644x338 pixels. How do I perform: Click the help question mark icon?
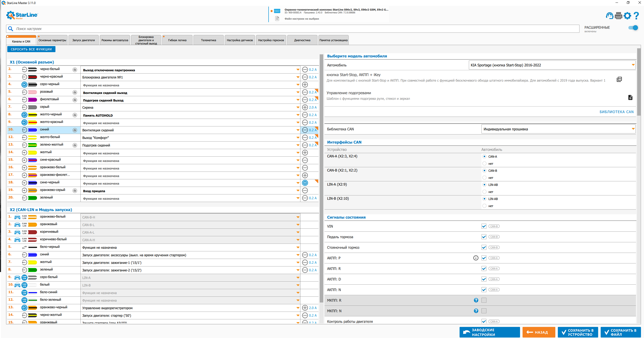[x=636, y=16]
